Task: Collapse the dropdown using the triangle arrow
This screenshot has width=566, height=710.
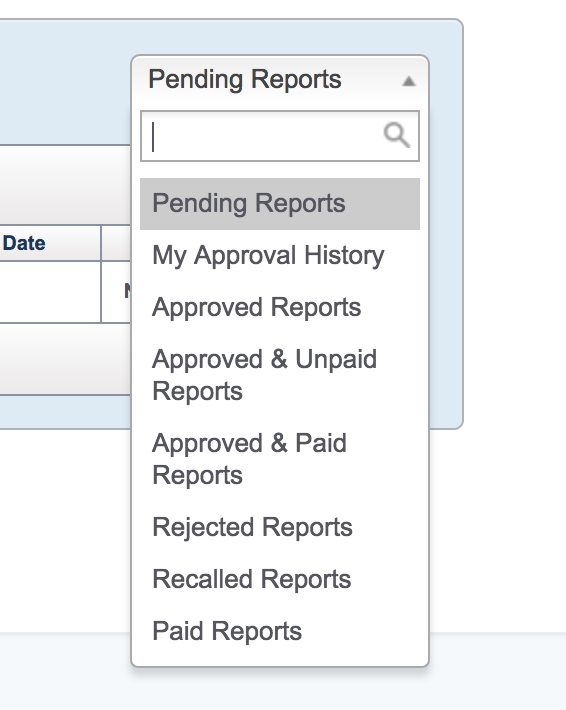Action: 408,81
